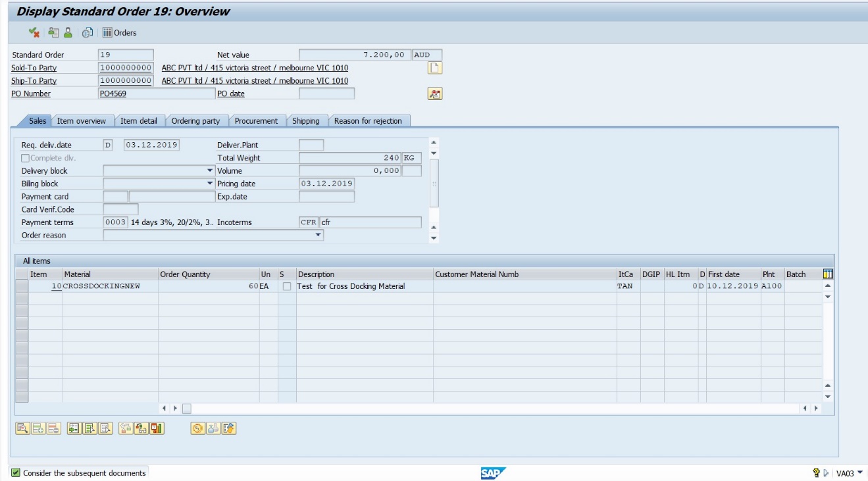Viewport: 868px width, 481px height.
Task: Click the CROSSDOCKINGNEW material cell
Action: click(x=110, y=286)
